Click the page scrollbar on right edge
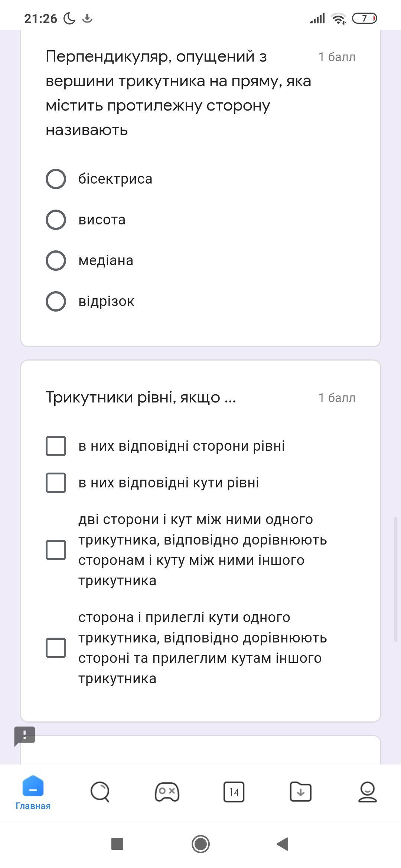This screenshot has width=401, height=868. 396,579
